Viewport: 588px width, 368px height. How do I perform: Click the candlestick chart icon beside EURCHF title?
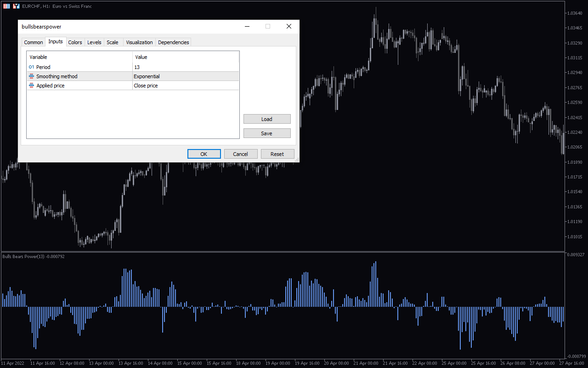tap(17, 6)
